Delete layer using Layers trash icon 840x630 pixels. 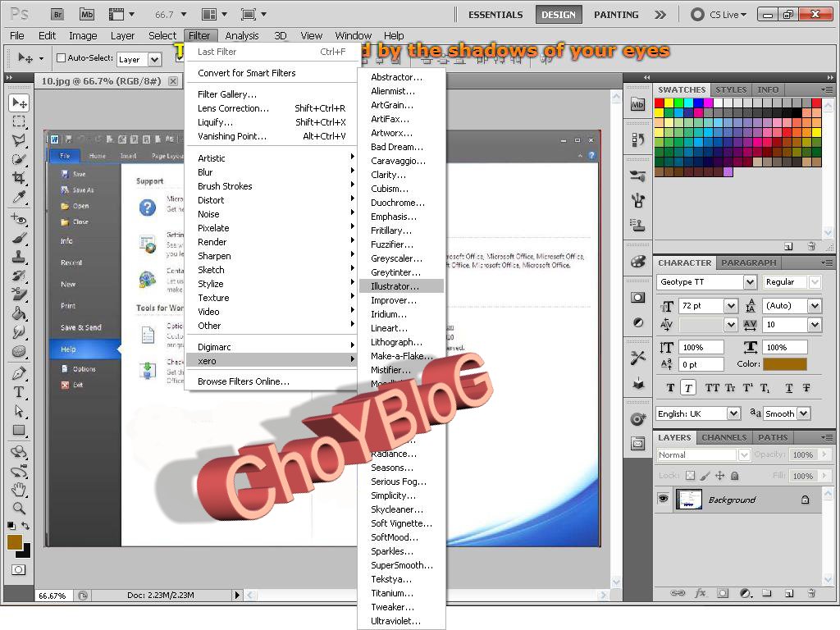pyautogui.click(x=811, y=593)
